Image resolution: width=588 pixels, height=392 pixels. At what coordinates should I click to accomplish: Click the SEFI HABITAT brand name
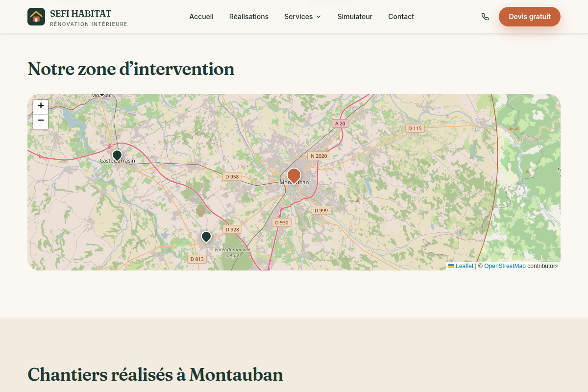pos(81,13)
